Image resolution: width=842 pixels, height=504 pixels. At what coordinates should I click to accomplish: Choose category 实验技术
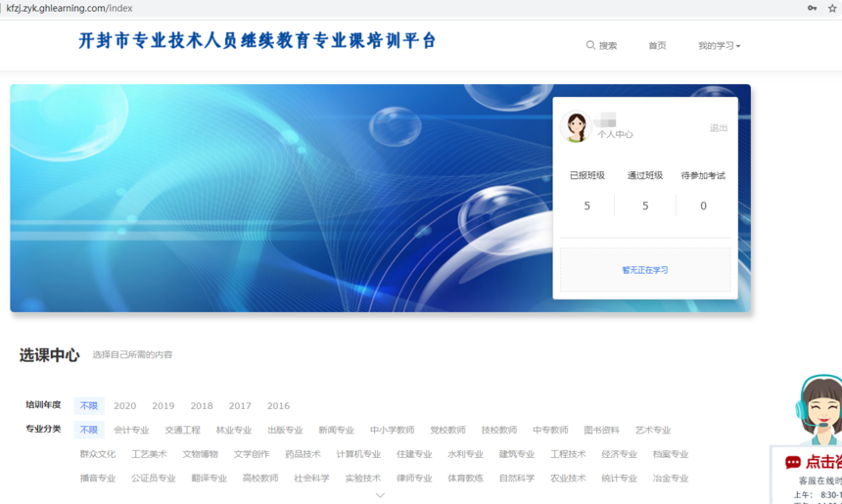363,479
